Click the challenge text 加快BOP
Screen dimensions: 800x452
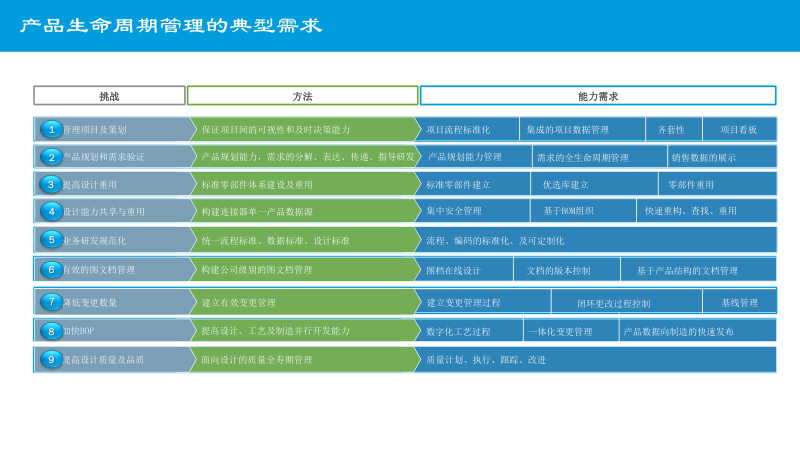pos(79,331)
